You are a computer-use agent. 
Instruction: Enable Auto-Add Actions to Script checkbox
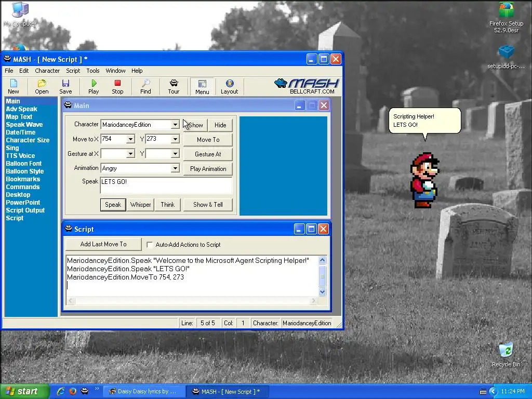click(150, 245)
